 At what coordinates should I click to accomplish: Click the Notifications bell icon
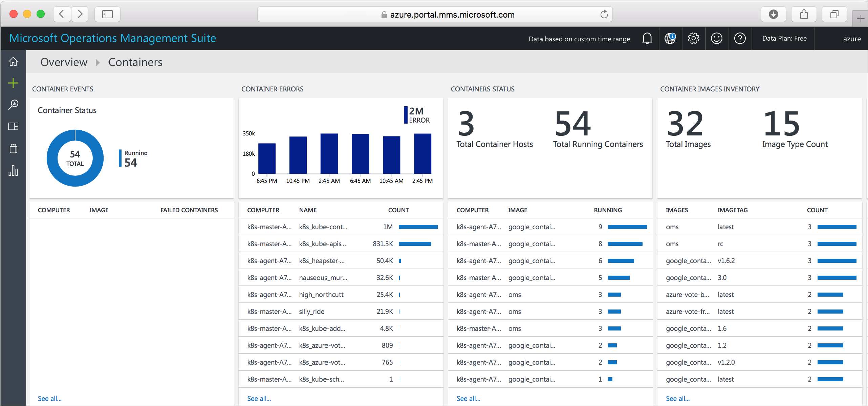coord(647,38)
